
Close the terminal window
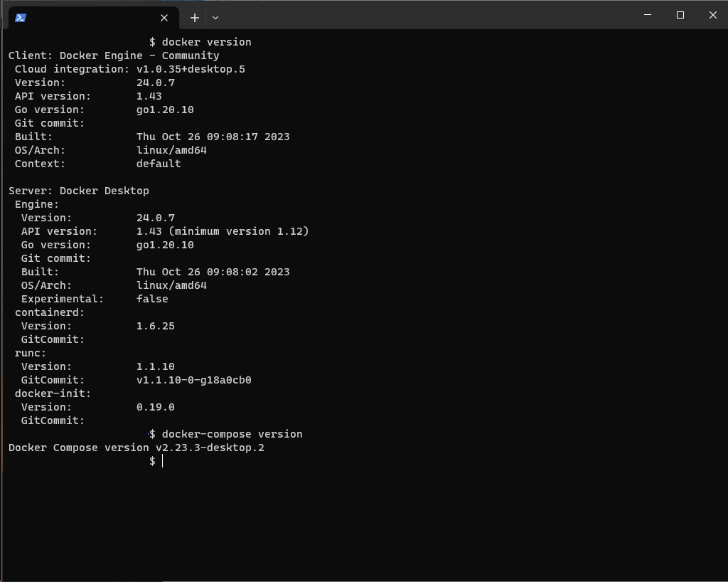click(712, 15)
